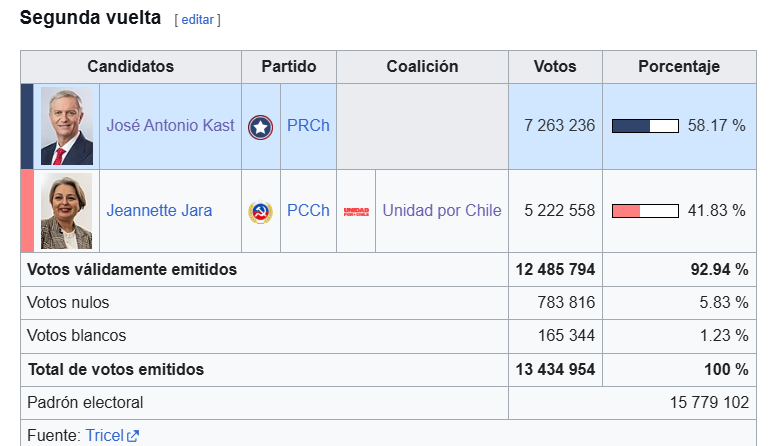Click the pink 41.83 % percentage bar
The width and height of the screenshot is (777, 446).
point(645,211)
